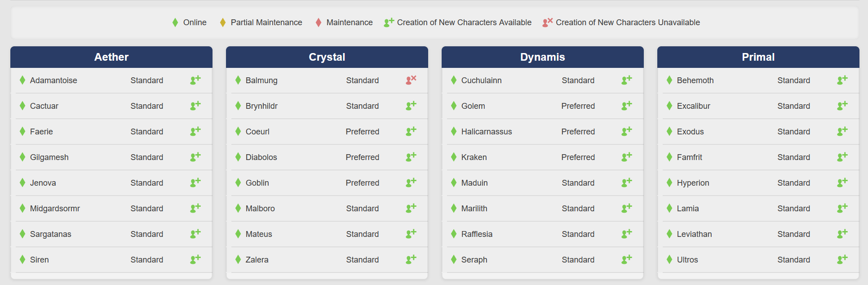Screen dimensions: 868x285
Task: Click the Midgardsormr world name
Action: (x=55, y=209)
